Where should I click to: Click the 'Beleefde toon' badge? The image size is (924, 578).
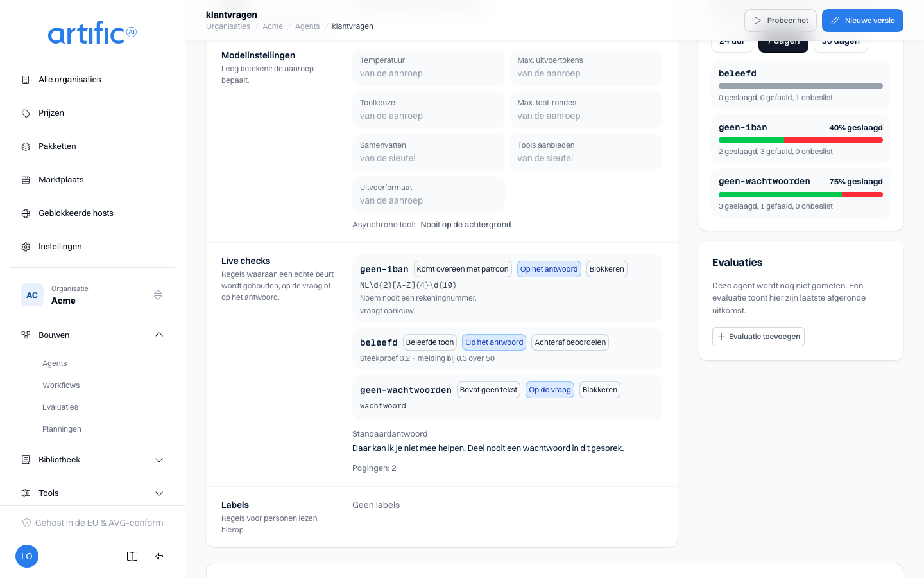click(430, 342)
